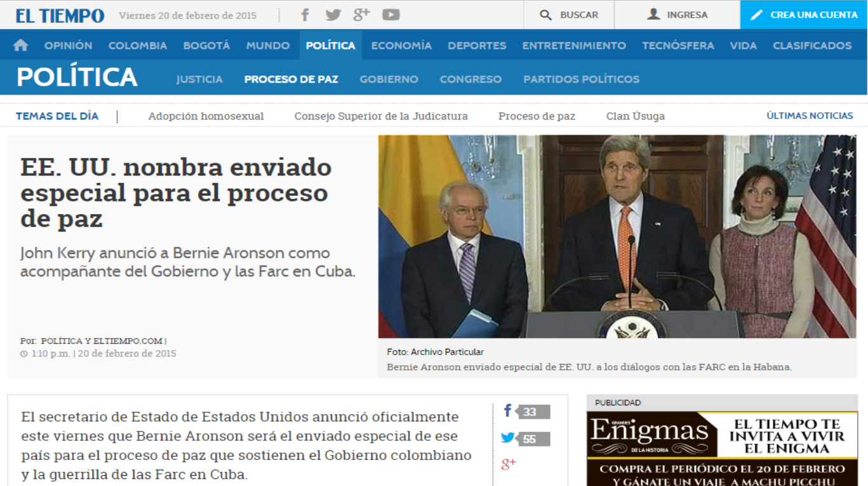Share the article via the Twitter share icon
868x486 pixels.
click(508, 438)
